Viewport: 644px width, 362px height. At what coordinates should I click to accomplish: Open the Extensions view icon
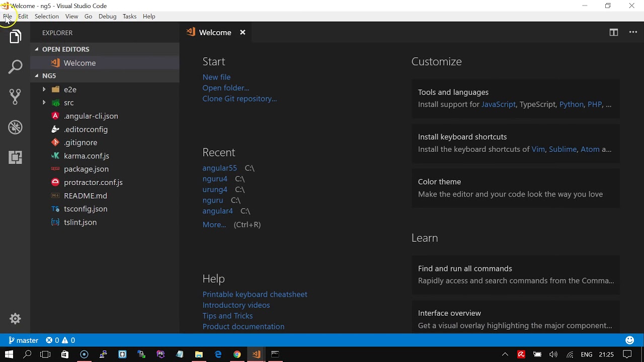pos(15,157)
